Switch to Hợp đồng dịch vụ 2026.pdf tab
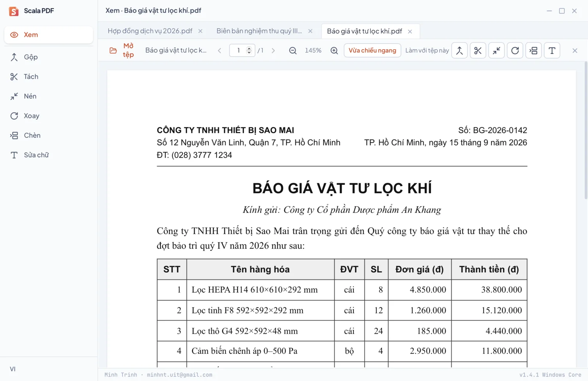 click(150, 31)
